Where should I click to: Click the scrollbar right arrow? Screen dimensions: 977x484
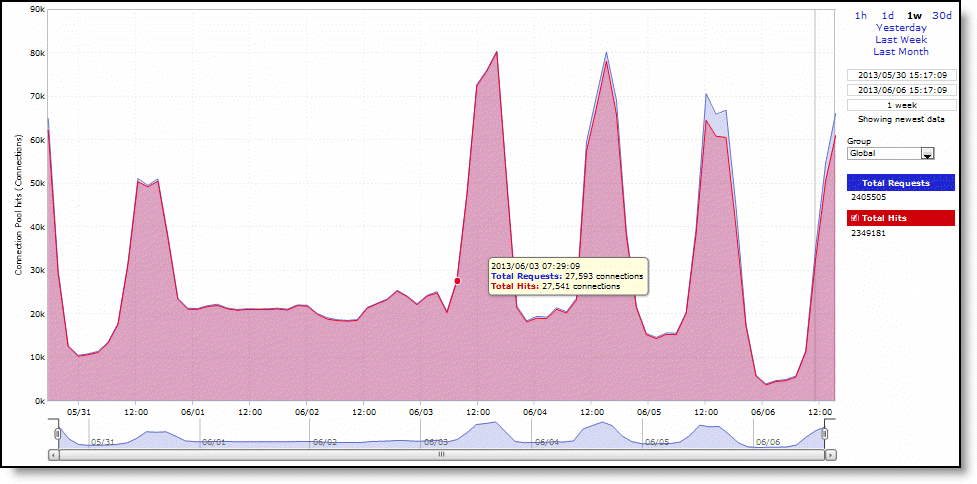pos(829,454)
